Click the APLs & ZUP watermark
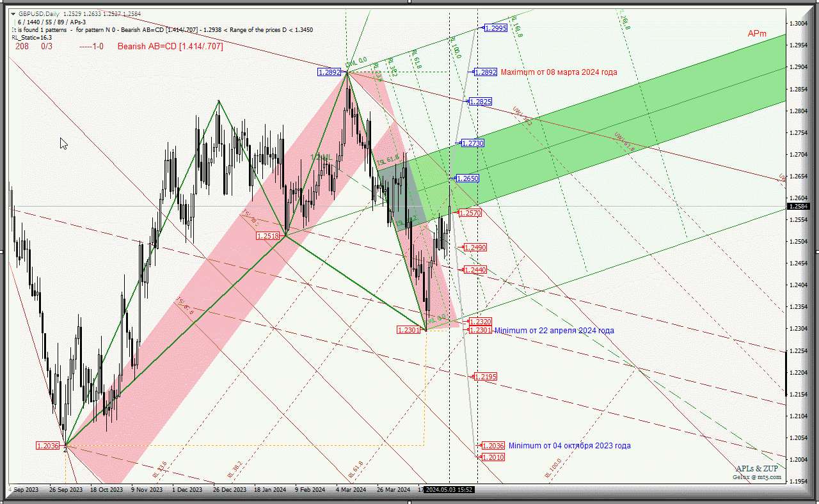819x504 pixels. point(757,469)
